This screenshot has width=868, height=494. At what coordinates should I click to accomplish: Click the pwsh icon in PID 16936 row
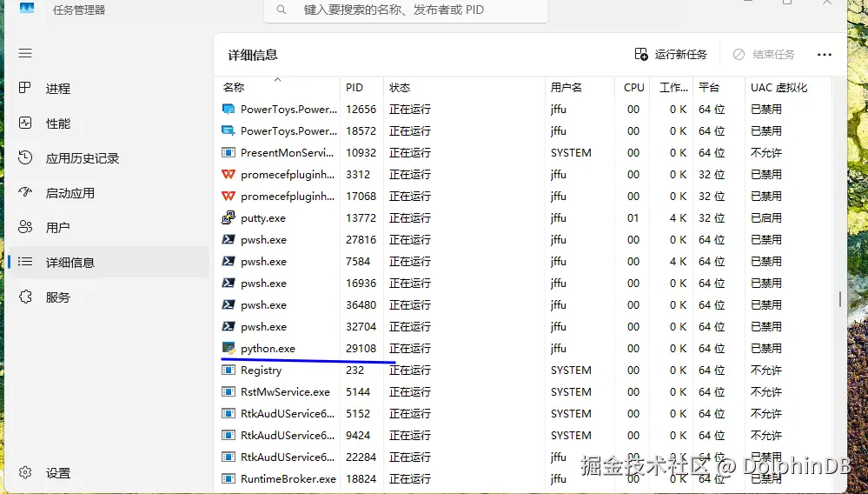pos(228,283)
